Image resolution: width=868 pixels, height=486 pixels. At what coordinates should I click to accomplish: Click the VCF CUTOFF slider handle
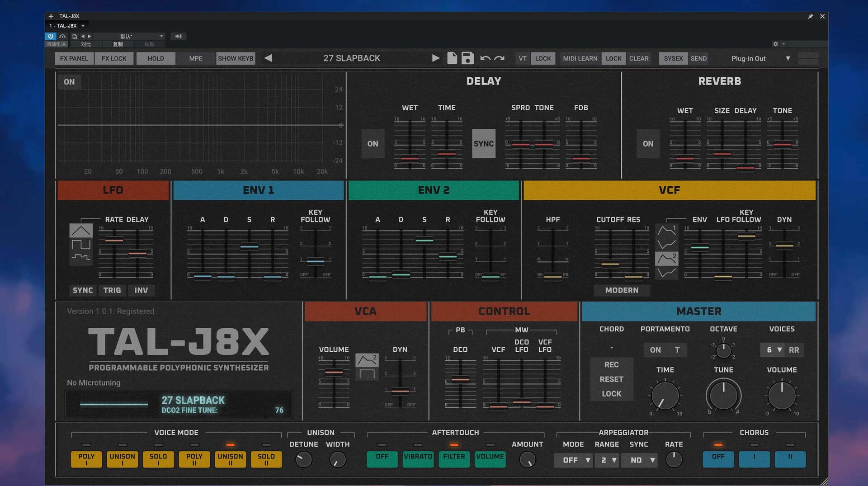click(x=610, y=264)
